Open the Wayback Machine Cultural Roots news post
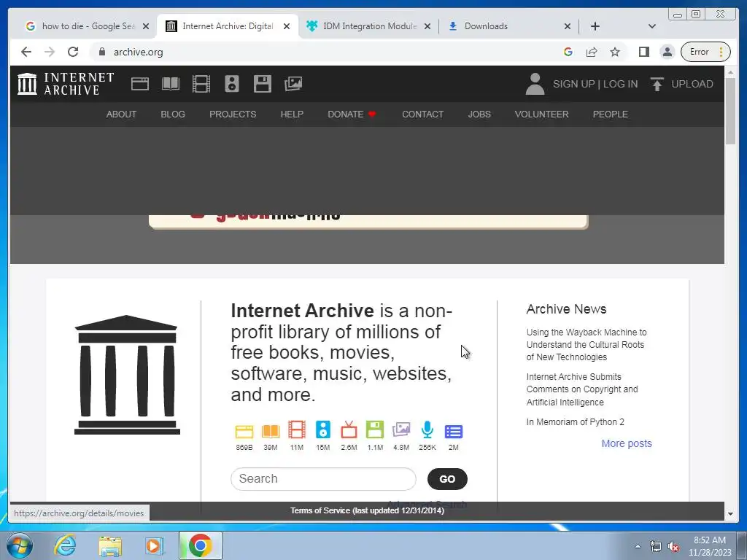 coord(587,345)
